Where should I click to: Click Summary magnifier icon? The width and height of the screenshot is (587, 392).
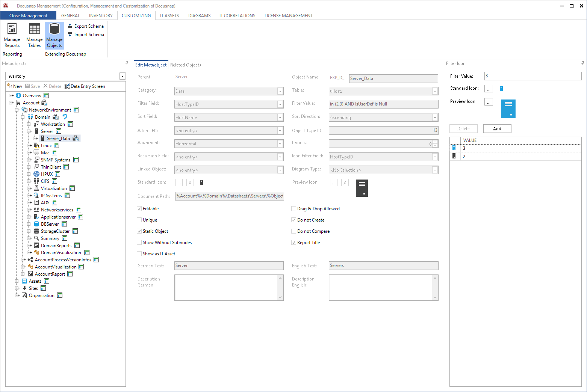click(x=36, y=238)
